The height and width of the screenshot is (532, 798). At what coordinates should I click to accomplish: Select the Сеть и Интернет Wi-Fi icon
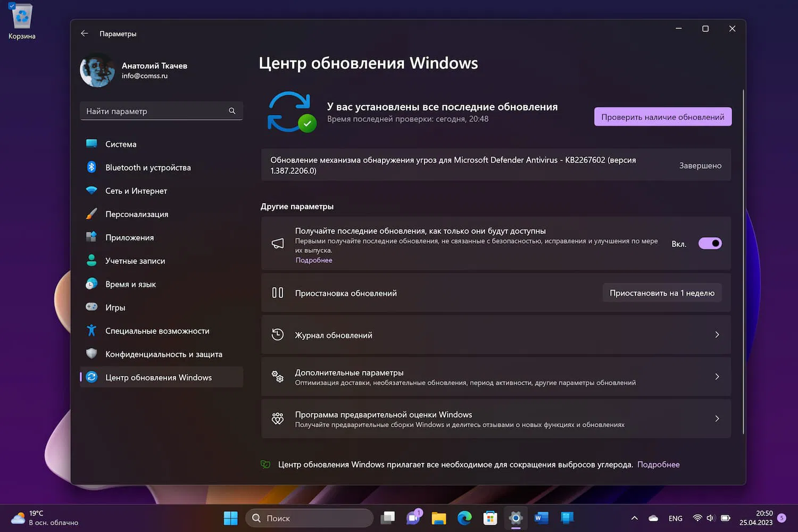coord(92,190)
